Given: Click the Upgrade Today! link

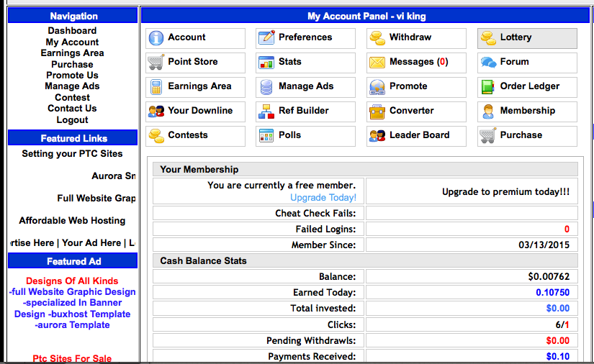Looking at the screenshot, I should point(323,197).
